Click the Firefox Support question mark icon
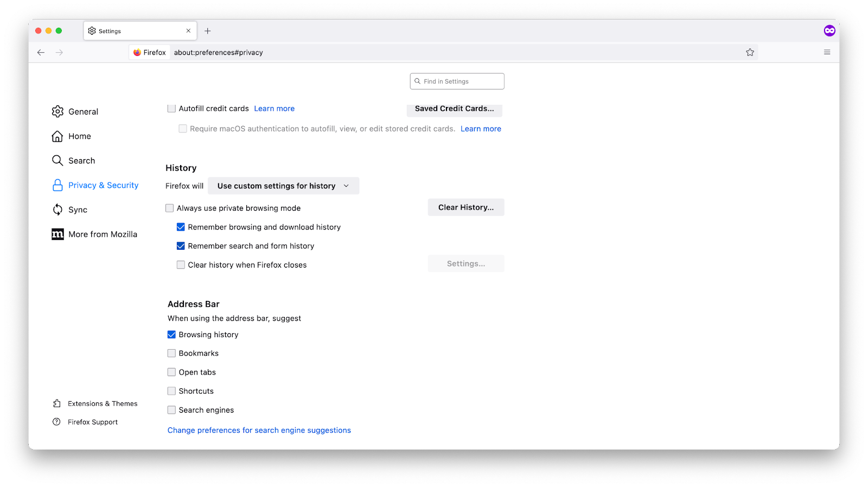Screen dimensions: 868x487 pyautogui.click(x=56, y=422)
